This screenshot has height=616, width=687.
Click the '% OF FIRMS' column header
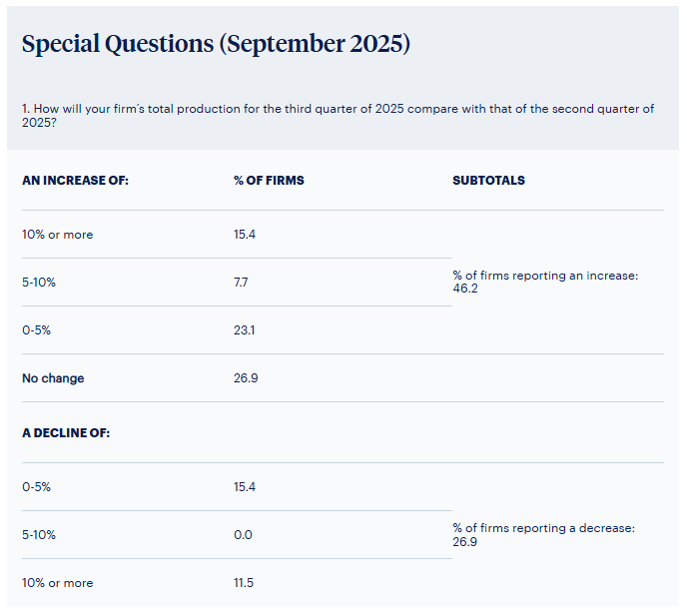pyautogui.click(x=269, y=181)
